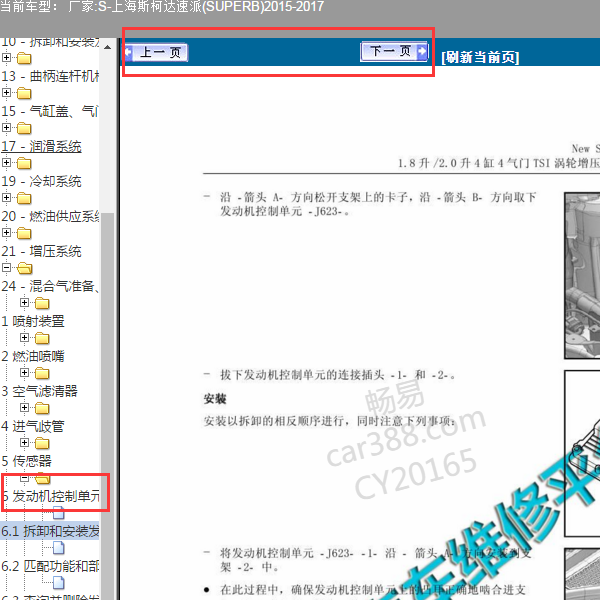Expand plus node above '15 - 气缸盖'

click(7, 92)
